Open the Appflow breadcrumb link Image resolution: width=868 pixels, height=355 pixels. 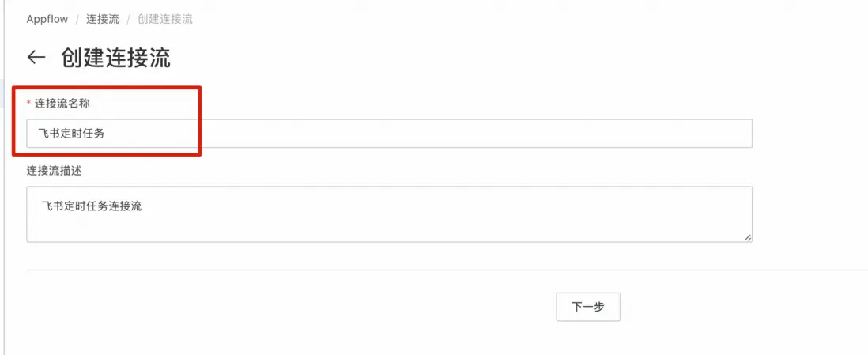click(x=47, y=20)
